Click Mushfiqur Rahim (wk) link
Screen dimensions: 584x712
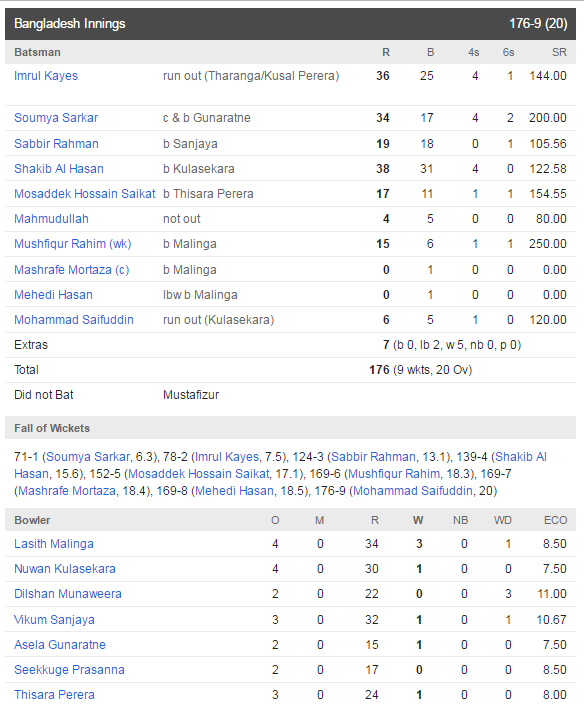pos(73,244)
